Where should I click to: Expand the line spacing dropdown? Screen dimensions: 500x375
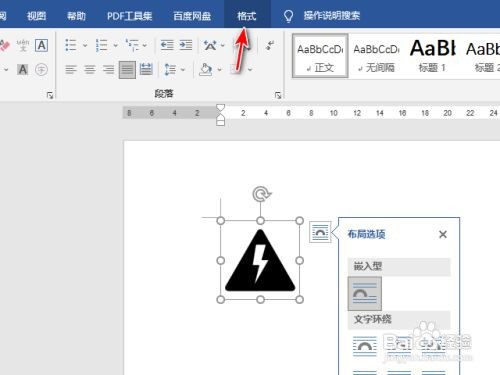click(183, 70)
